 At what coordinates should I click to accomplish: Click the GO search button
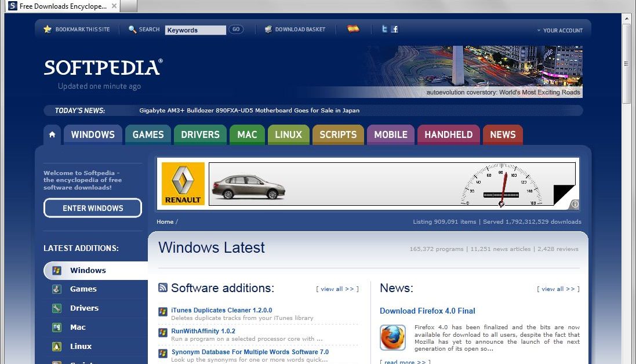point(236,29)
